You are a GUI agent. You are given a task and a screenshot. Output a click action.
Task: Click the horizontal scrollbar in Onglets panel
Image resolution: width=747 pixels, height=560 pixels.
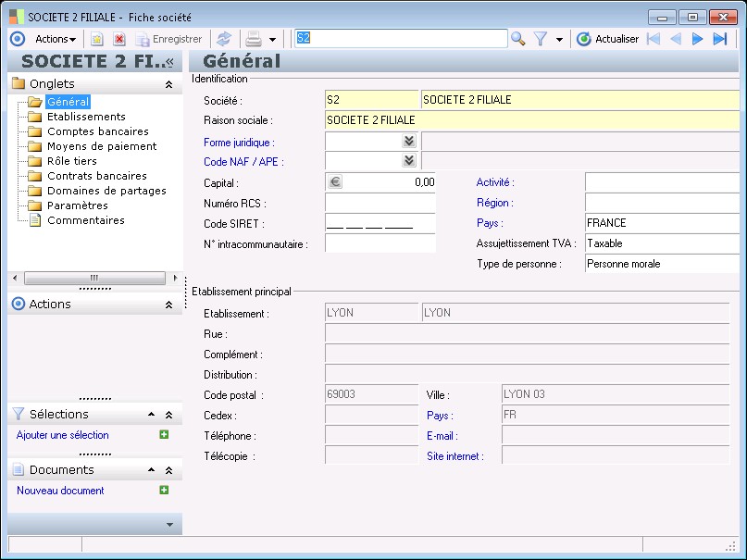click(x=94, y=278)
